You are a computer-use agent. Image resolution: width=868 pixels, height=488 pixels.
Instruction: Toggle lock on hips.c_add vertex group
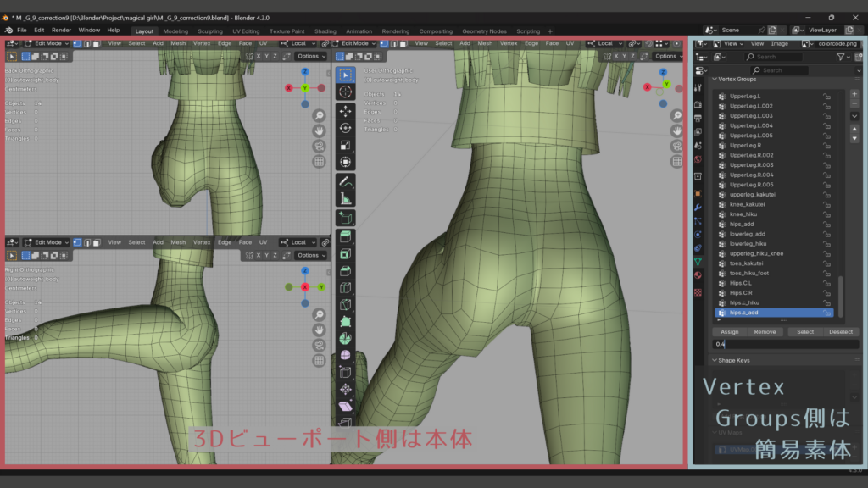[826, 313]
